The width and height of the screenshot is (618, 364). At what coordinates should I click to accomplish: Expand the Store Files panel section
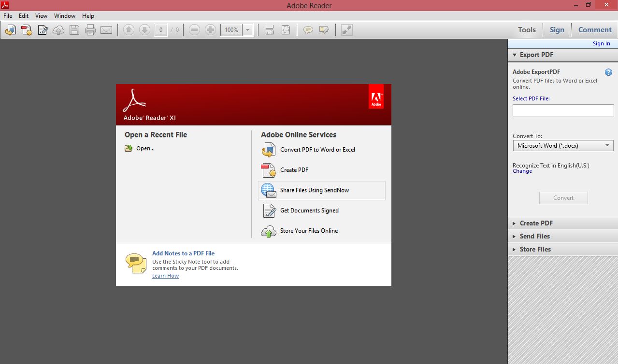tap(562, 249)
